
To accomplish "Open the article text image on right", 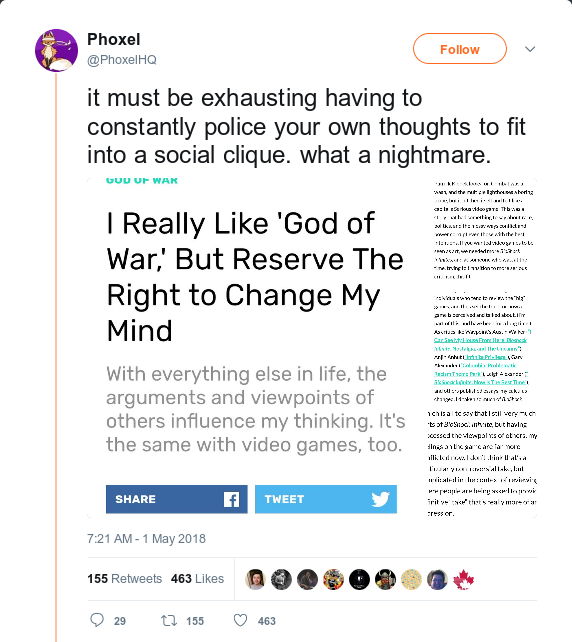I will coord(482,348).
